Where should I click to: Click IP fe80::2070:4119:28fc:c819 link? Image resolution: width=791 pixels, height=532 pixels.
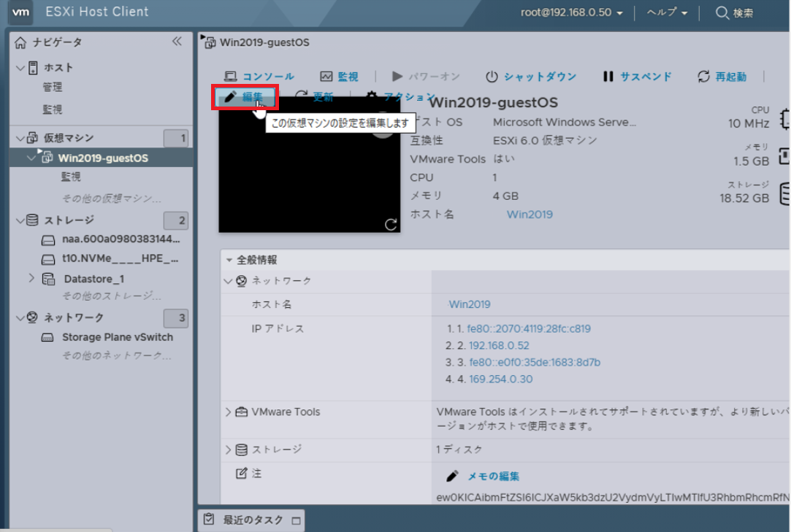pyautogui.click(x=529, y=329)
